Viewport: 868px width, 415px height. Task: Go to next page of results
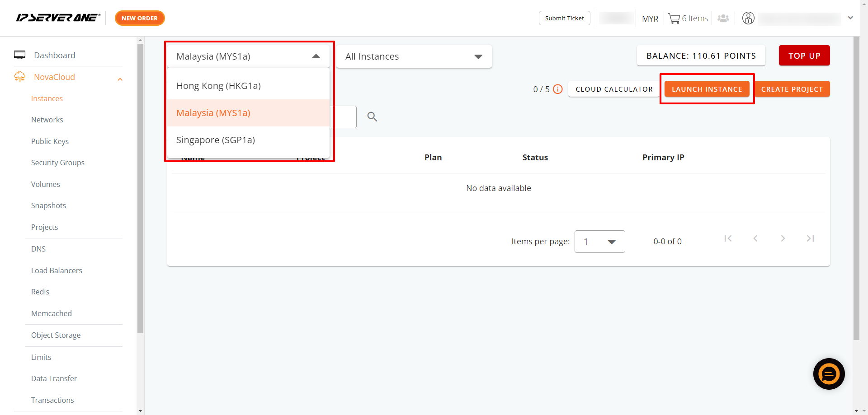click(x=783, y=238)
